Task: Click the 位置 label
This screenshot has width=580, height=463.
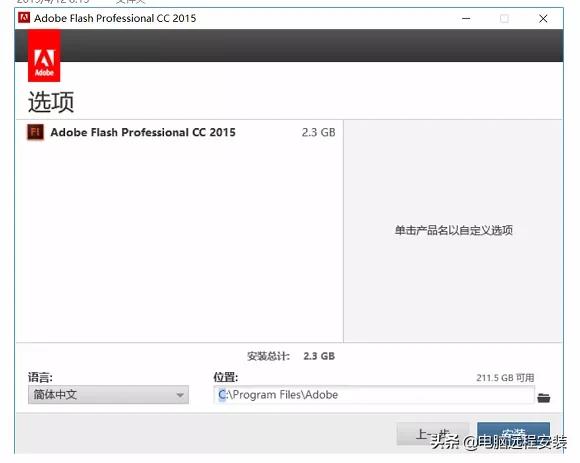Action: coord(226,377)
